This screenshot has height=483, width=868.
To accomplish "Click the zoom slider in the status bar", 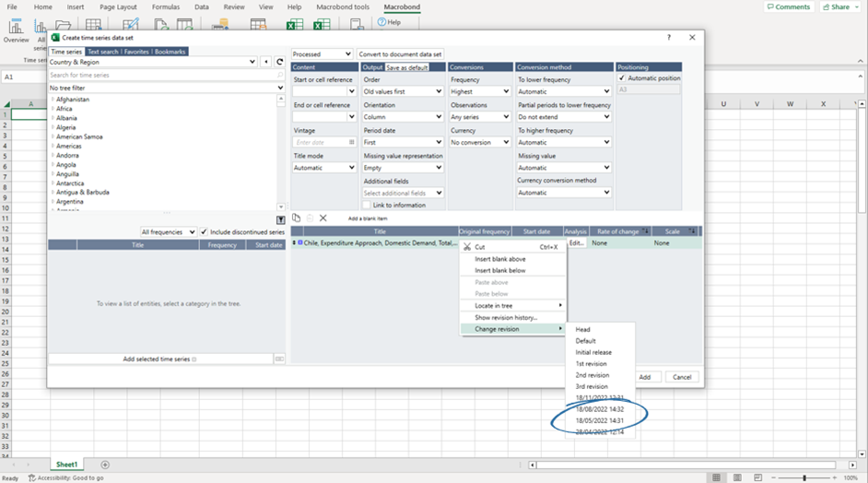I will click(x=804, y=477).
